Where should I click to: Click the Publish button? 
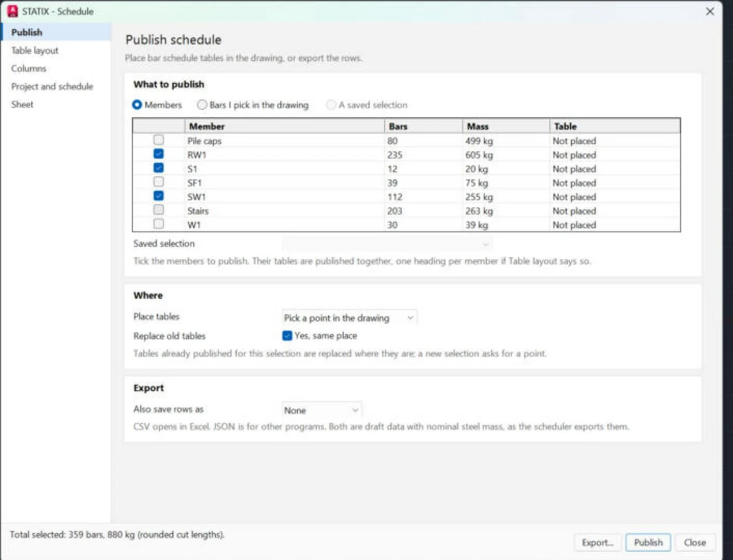[648, 542]
